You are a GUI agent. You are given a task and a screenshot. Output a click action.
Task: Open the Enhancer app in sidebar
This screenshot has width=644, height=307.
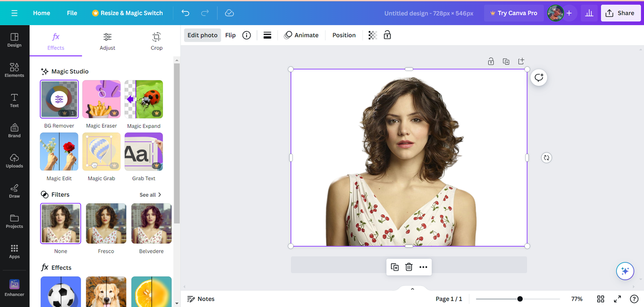(14, 288)
